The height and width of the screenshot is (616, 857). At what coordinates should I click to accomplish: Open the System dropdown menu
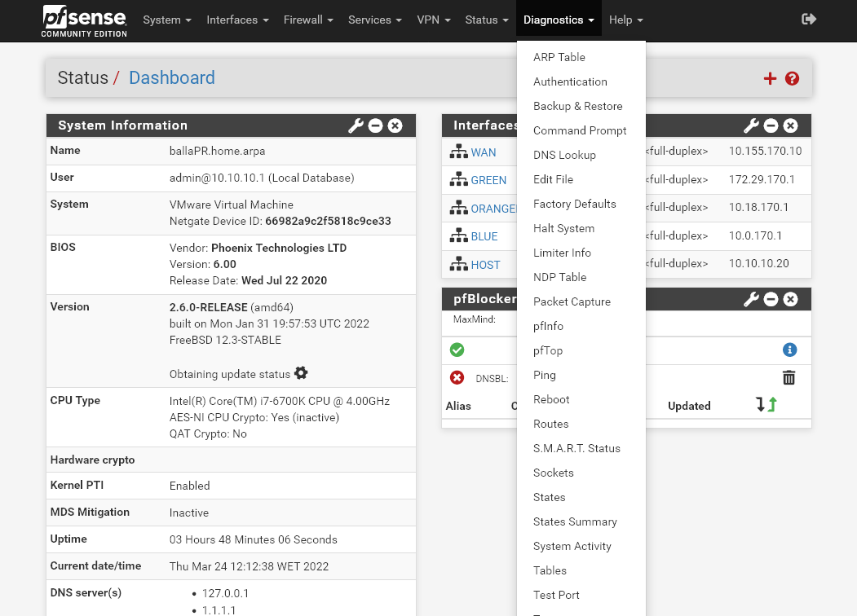[167, 20]
